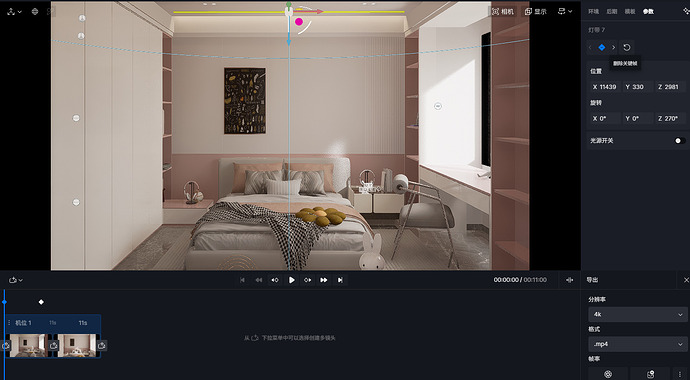Viewport: 690px width, 380px height.
Task: Click the reset circular-arrow icon
Action: click(x=627, y=48)
